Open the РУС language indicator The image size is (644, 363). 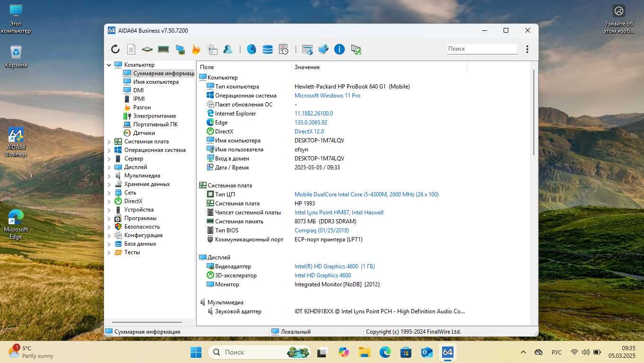pos(557,352)
